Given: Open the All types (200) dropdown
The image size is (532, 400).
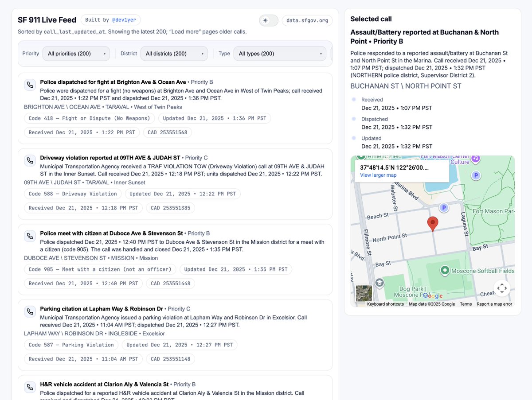Looking at the screenshot, I should (x=280, y=54).
